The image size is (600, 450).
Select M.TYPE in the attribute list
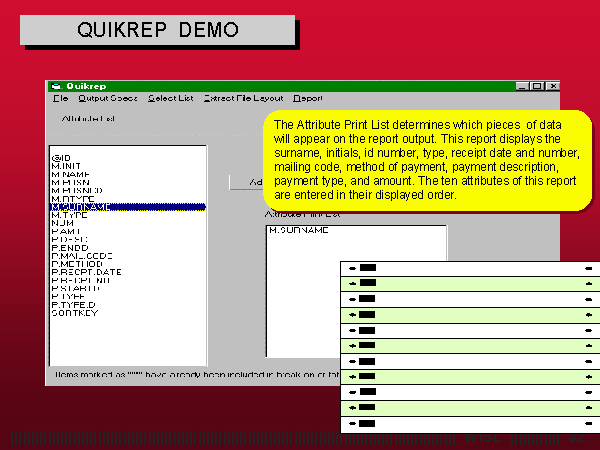point(69,215)
